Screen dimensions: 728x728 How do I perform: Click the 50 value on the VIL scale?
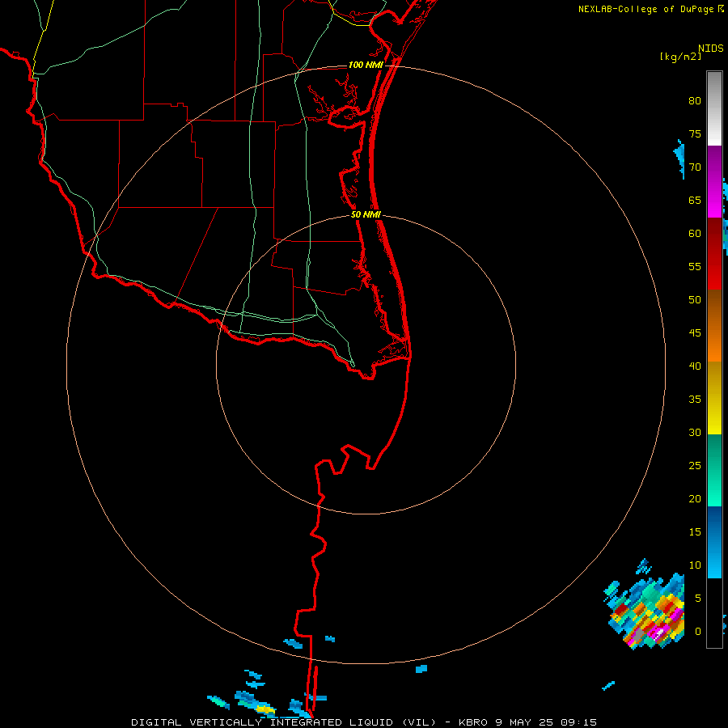695,300
